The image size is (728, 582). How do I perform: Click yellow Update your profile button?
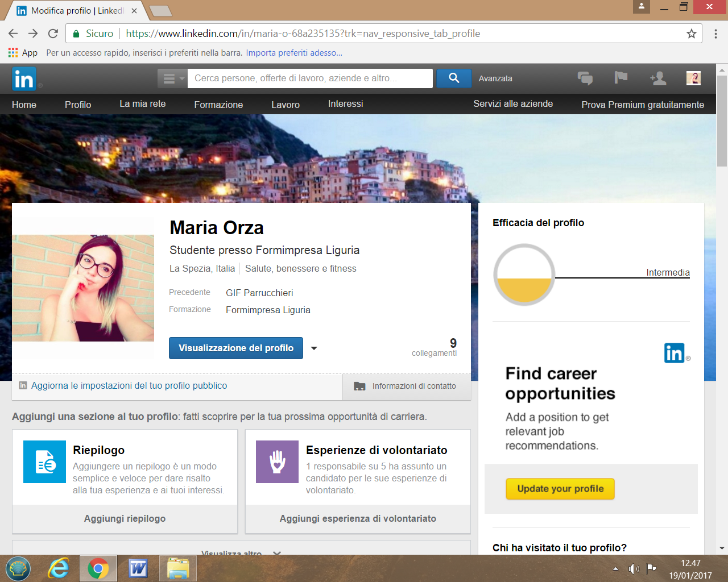click(560, 489)
